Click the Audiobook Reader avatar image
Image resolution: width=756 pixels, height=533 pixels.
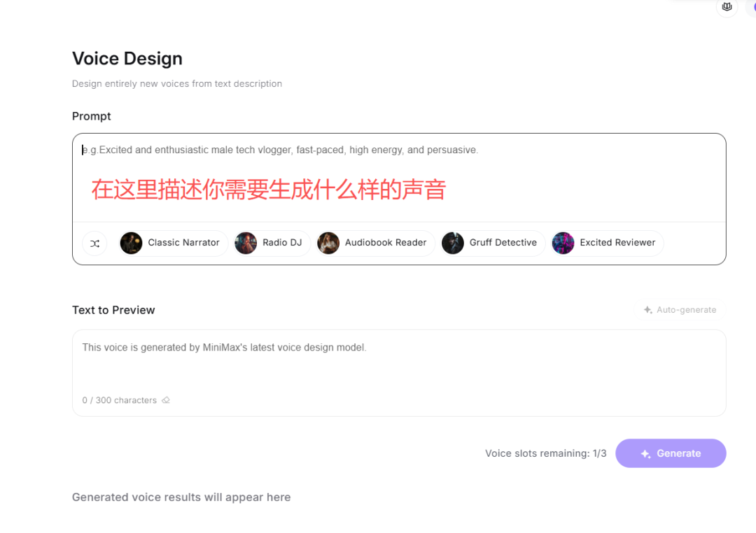328,243
